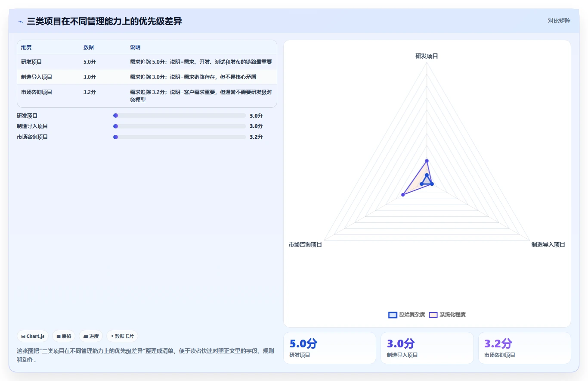This screenshot has width=588, height=381.
Task: Click the 3.0分 table data cell
Action: 90,77
